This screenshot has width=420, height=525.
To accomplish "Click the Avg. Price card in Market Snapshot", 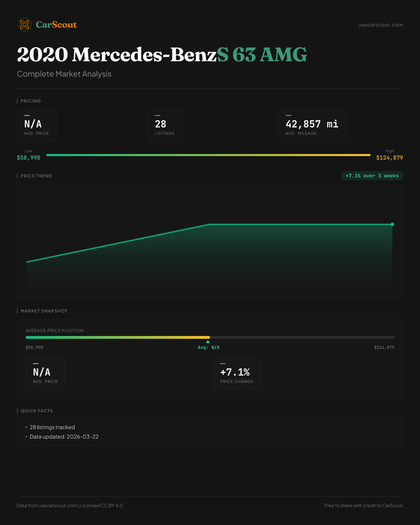I will pyautogui.click(x=45, y=373).
